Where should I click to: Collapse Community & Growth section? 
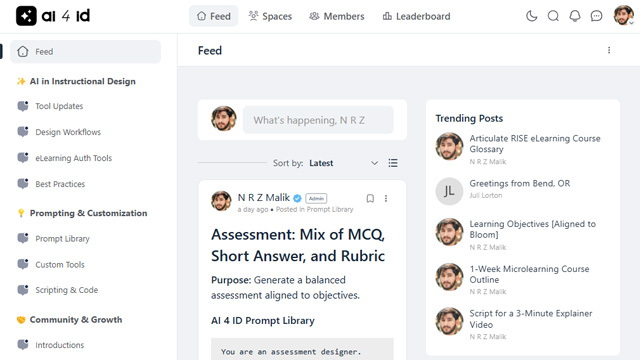76,320
